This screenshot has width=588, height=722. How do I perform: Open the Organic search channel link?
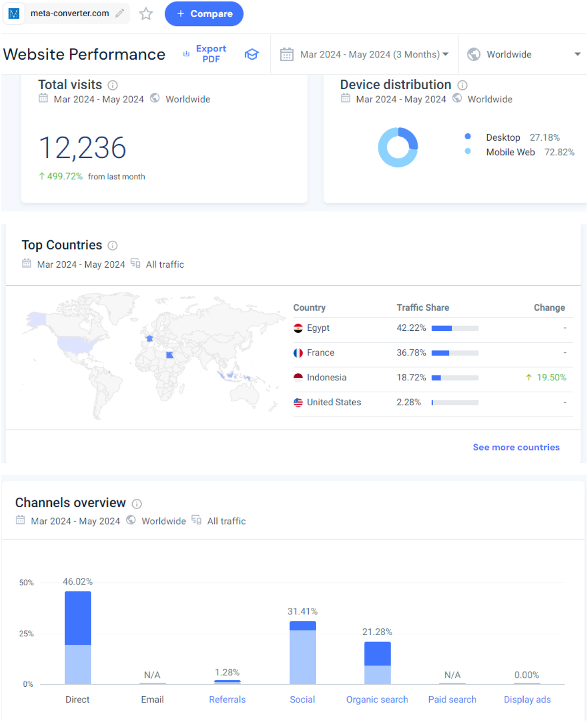pos(377,699)
